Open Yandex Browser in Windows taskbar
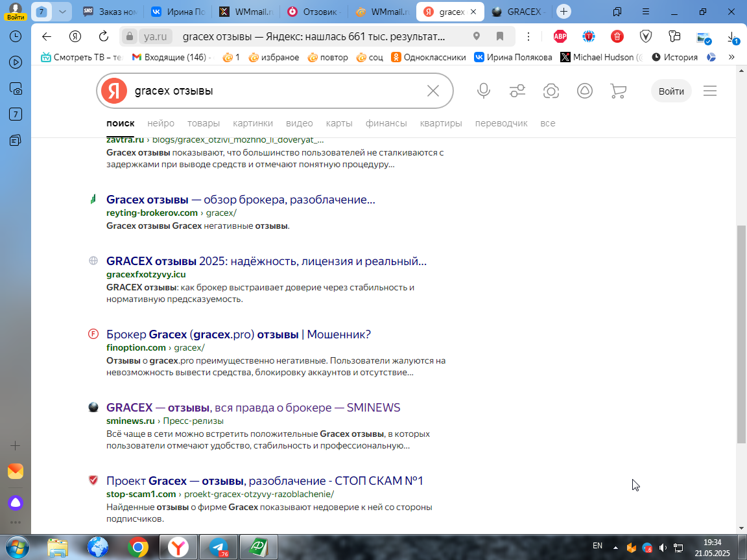Image resolution: width=747 pixels, height=560 pixels. (x=178, y=547)
